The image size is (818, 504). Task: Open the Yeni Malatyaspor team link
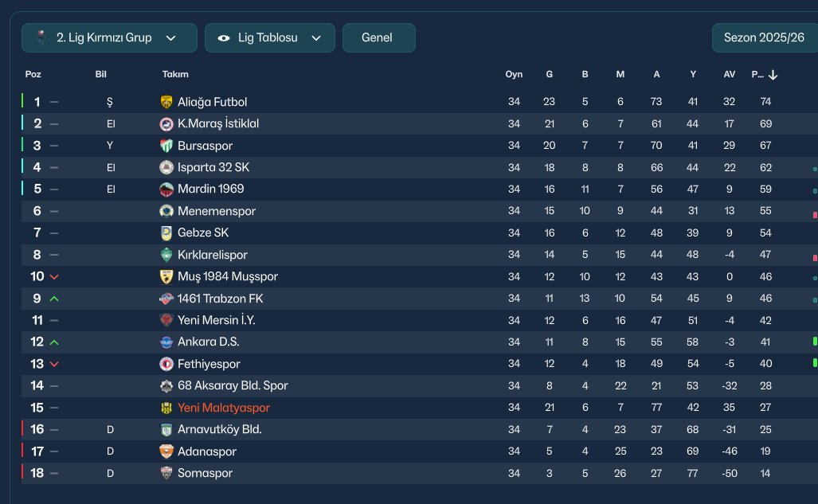(x=224, y=408)
